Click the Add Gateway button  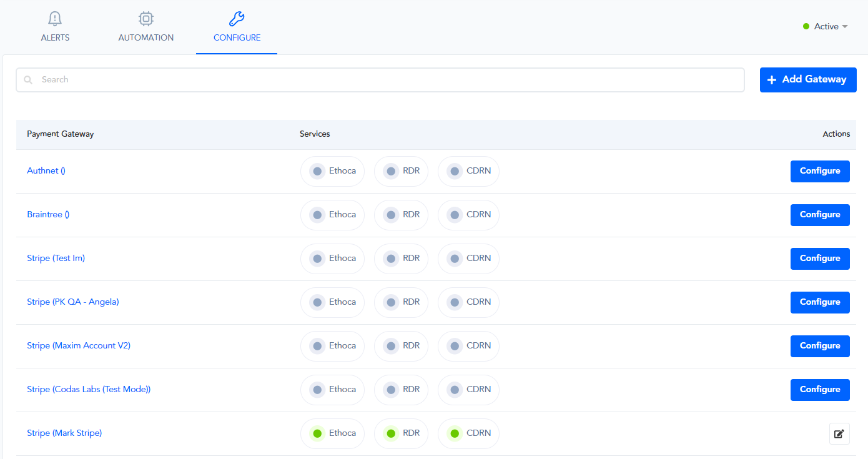click(x=807, y=80)
